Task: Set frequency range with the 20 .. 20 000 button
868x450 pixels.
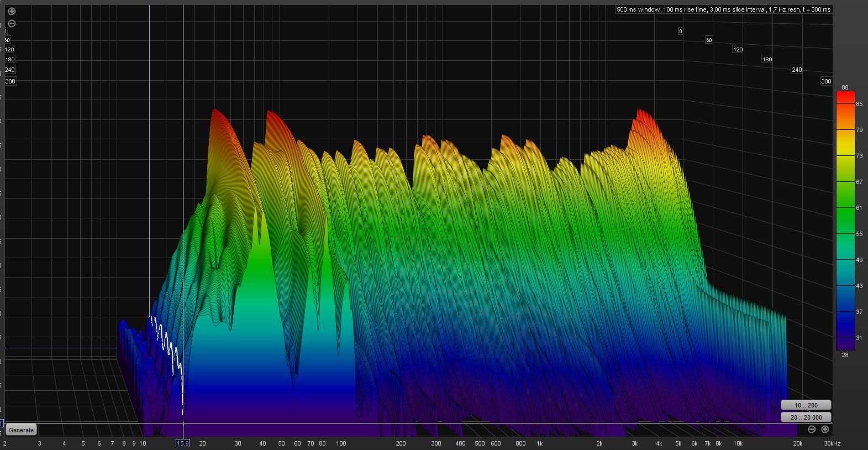Action: [x=806, y=417]
